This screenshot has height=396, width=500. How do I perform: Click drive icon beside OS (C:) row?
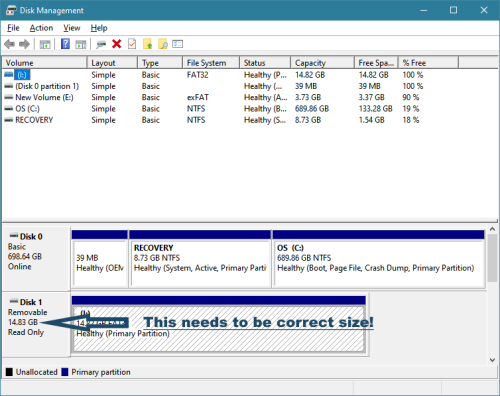pyautogui.click(x=9, y=109)
